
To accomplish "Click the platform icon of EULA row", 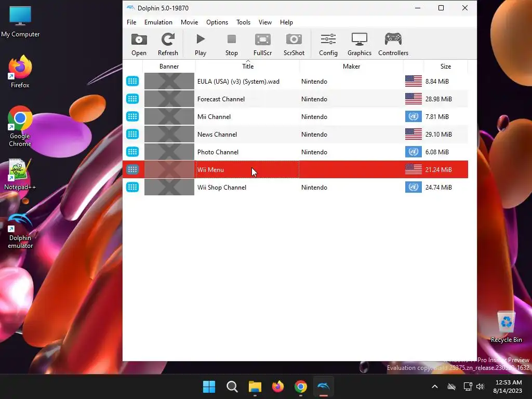I will [132, 81].
